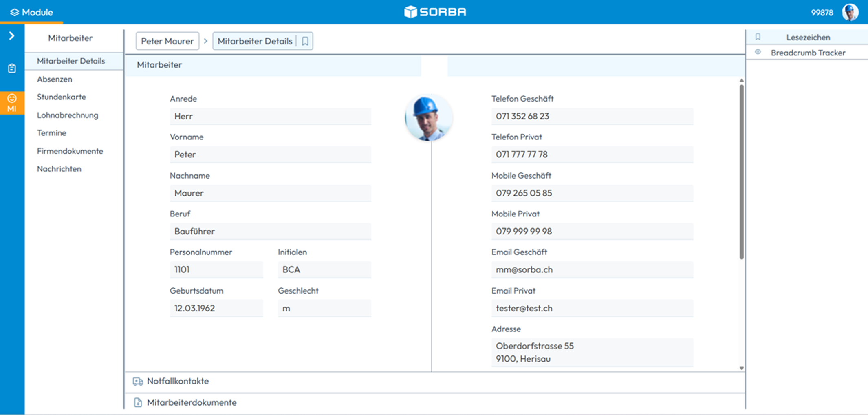Click the Initialen field BCA
Viewport: 868px width, 415px height.
coord(324,269)
